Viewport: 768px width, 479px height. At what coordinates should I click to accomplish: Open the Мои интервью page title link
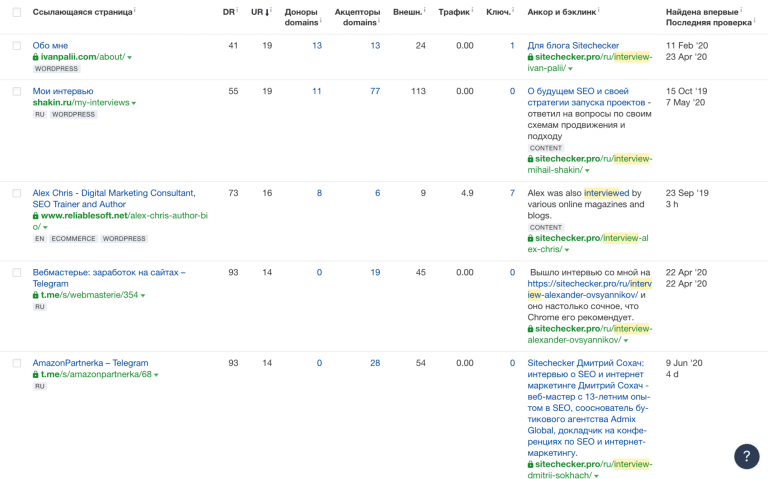(63, 91)
